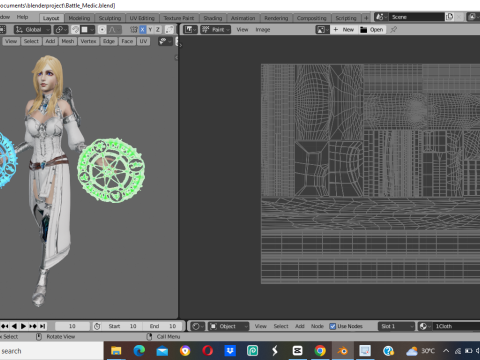Toggle the pin image icon
This screenshot has height=360, width=480.
click(x=393, y=30)
